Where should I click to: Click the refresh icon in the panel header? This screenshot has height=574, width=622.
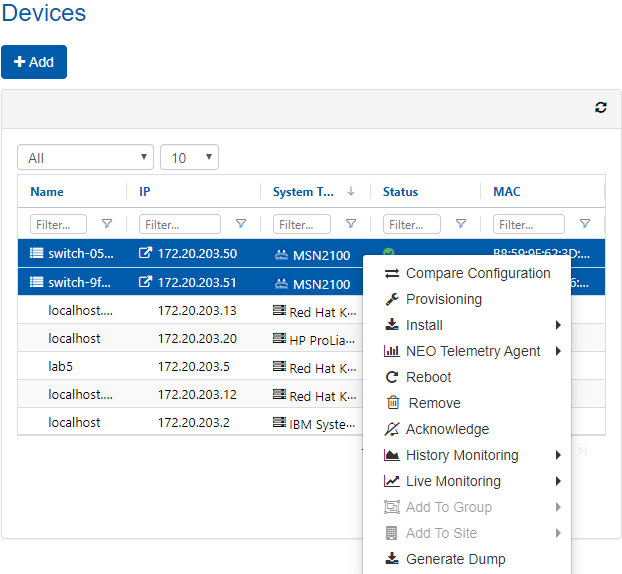click(600, 108)
